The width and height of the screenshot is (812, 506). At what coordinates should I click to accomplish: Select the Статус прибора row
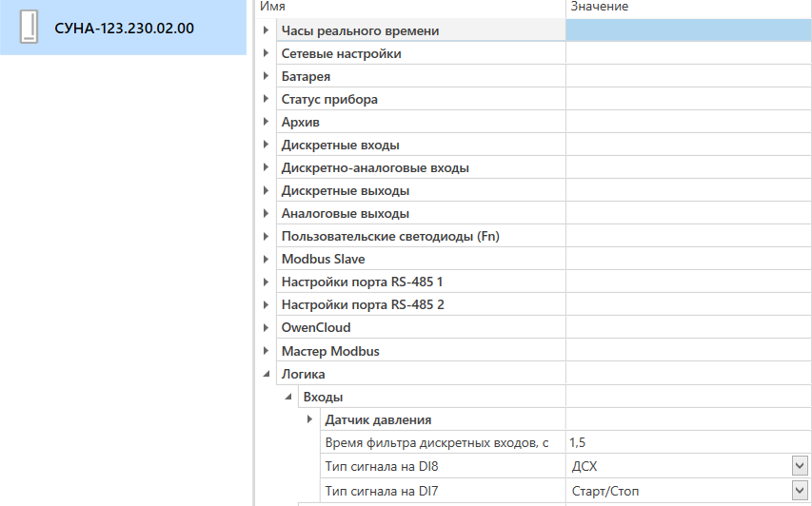421,99
